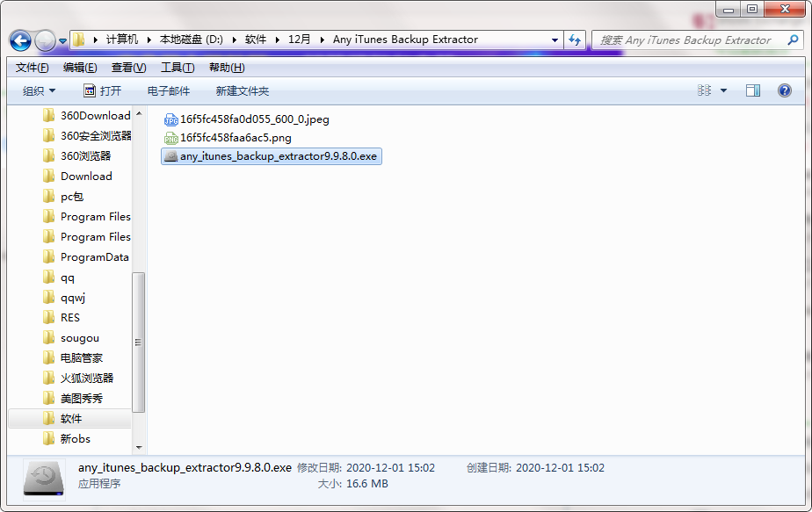The image size is (812, 512).
Task: Open recent pages dropdown beside Forward arrow
Action: pyautogui.click(x=62, y=41)
